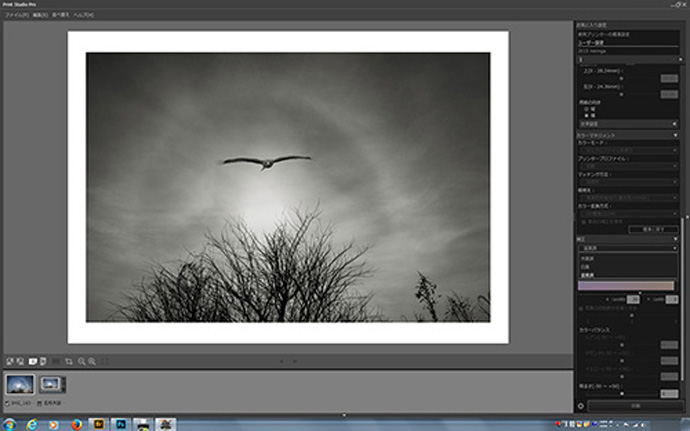Click the Internet Explorer taskbar icon
This screenshot has width=690, height=431.
(x=35, y=424)
